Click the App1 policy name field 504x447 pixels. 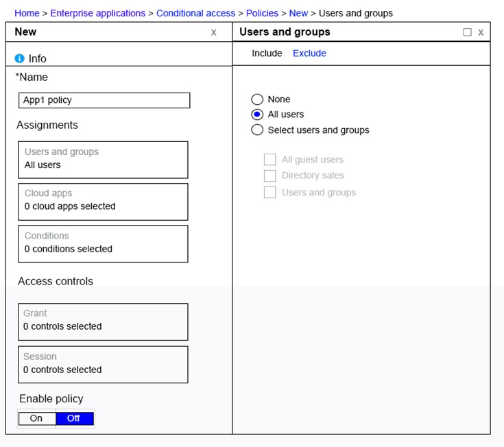104,101
